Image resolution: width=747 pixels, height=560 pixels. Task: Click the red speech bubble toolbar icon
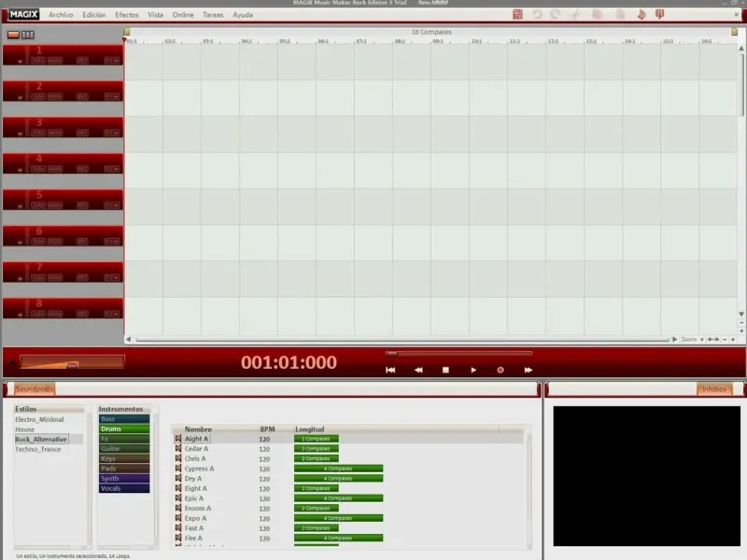click(x=660, y=14)
